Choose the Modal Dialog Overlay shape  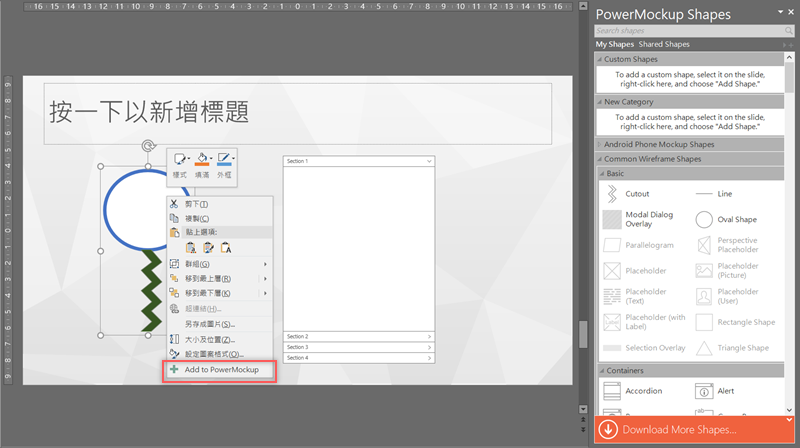click(611, 219)
